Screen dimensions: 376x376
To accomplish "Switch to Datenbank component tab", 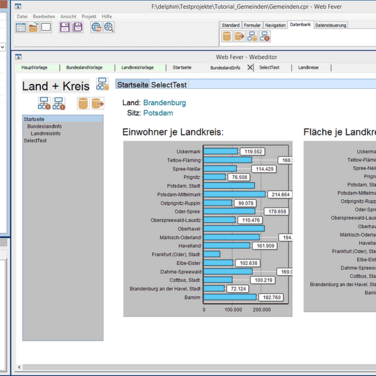I will [x=300, y=25].
